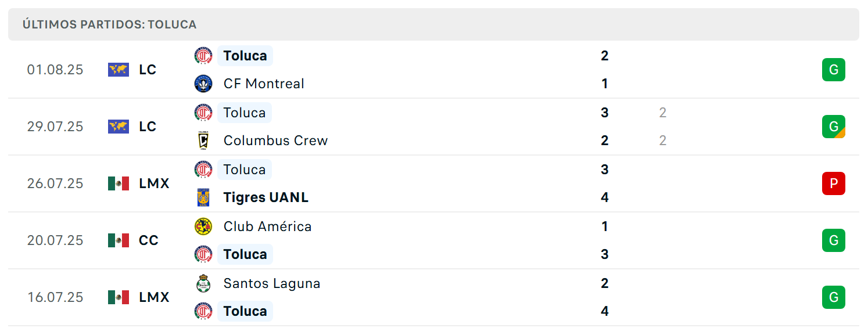The width and height of the screenshot is (868, 335).
Task: Click the Tigres UANL team crest
Action: 203,197
